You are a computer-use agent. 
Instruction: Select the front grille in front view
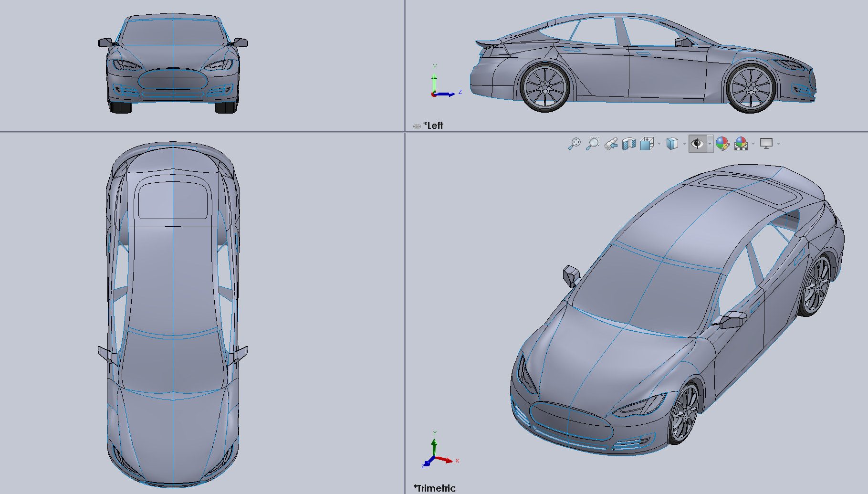click(173, 79)
